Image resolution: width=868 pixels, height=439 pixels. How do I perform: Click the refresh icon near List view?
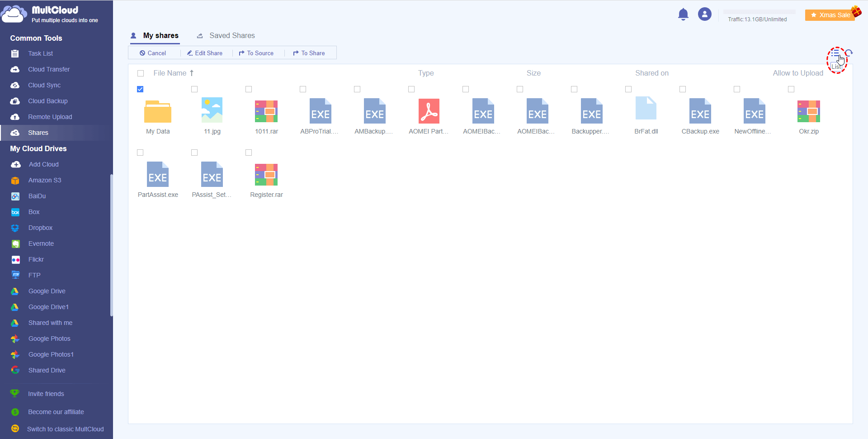[x=849, y=53]
